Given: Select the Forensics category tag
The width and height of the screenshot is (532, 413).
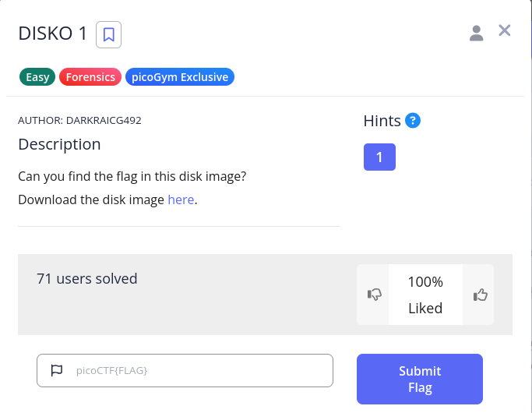Looking at the screenshot, I should coord(90,77).
